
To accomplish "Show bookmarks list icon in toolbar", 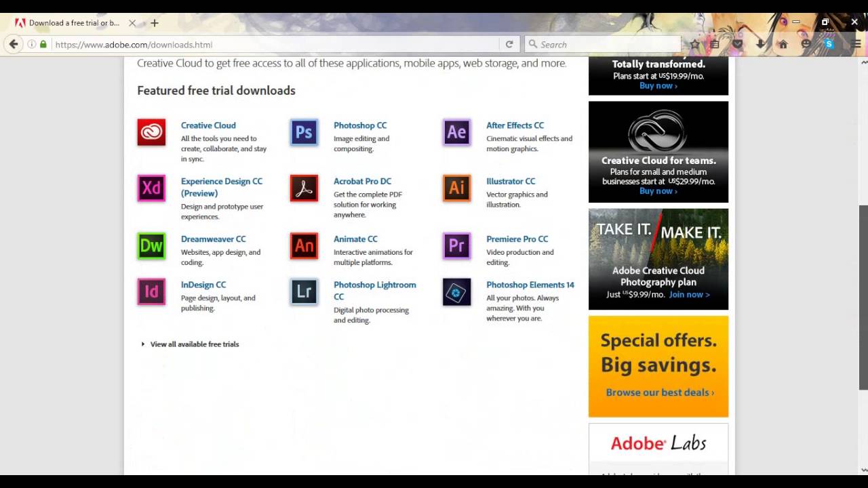I will (715, 44).
